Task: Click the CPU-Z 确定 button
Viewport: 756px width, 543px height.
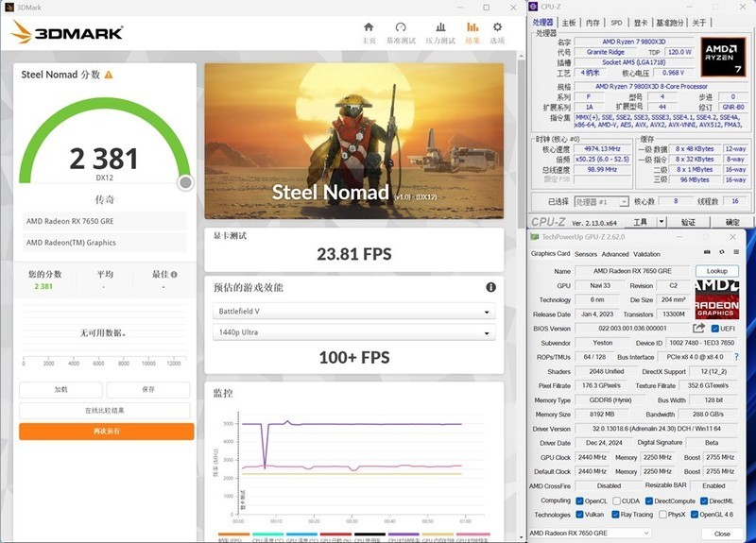Action: pos(732,222)
